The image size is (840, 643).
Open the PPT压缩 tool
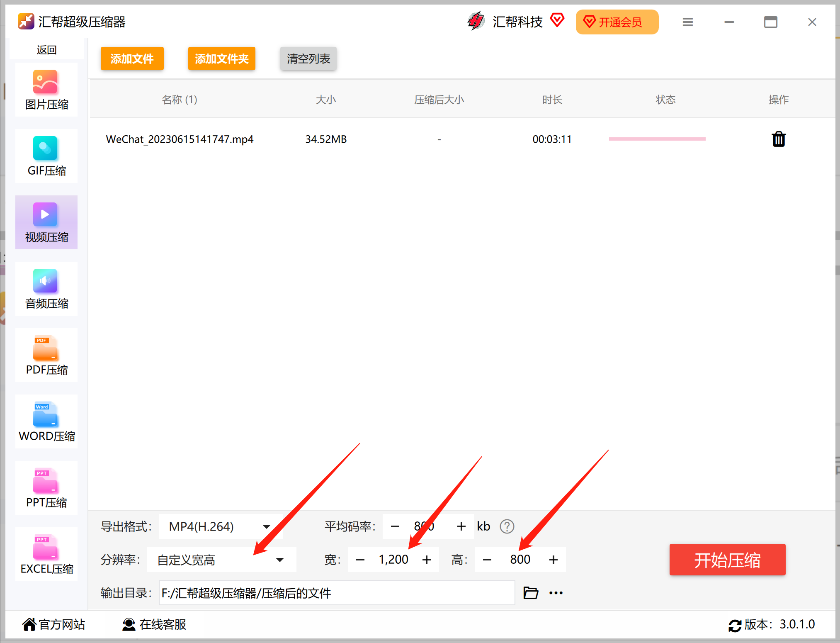click(46, 488)
